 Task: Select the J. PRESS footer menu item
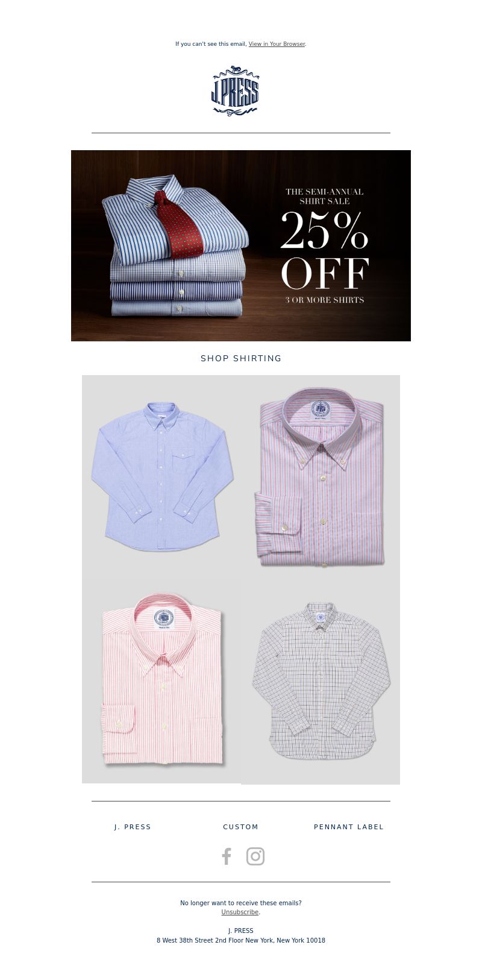pos(133,827)
